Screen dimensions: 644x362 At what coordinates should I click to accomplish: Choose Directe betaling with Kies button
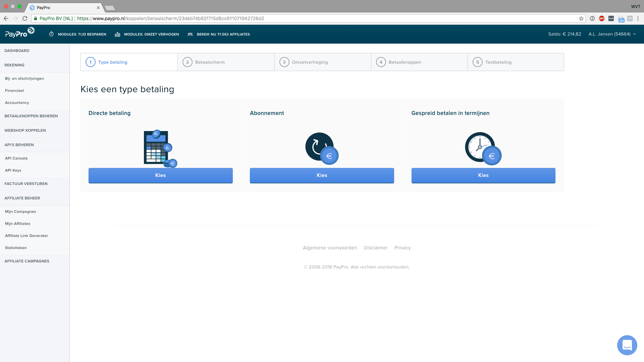click(161, 175)
